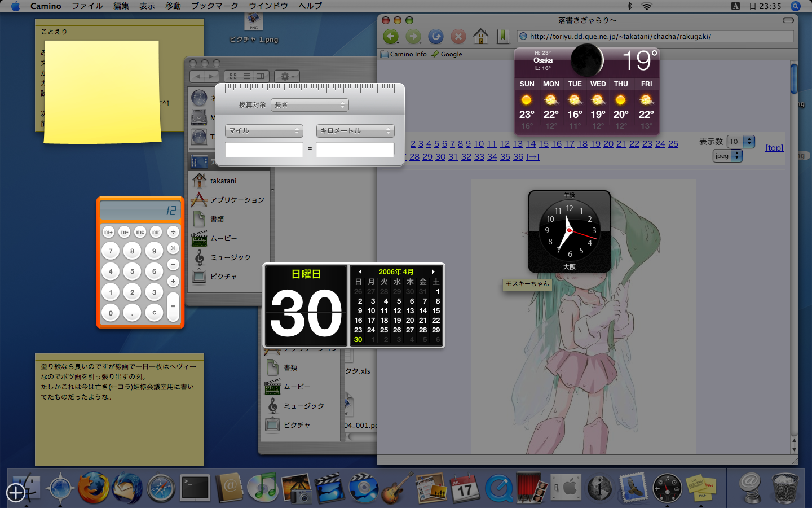
Task: Click the calculator clear c key
Action: coord(154,313)
